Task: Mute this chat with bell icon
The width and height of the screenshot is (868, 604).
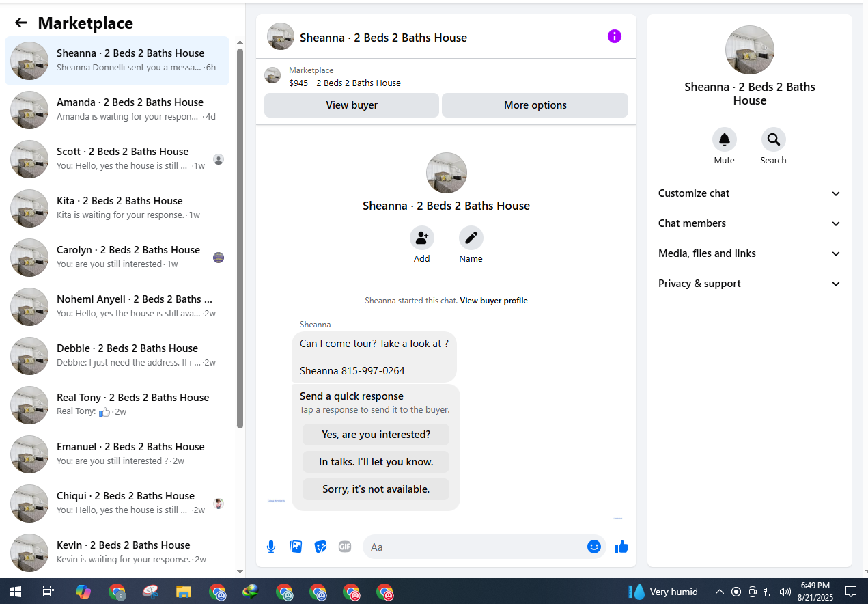Action: [725, 139]
